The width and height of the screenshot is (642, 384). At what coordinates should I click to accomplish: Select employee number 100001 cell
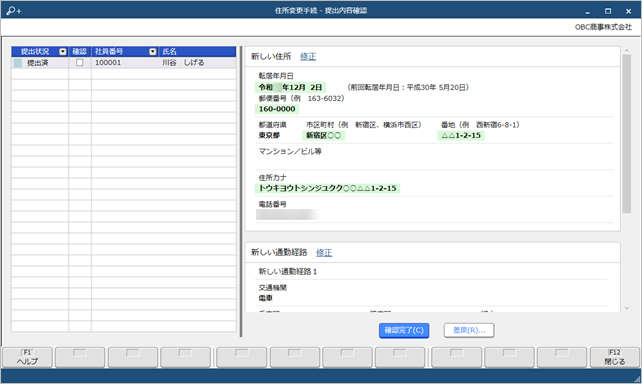point(124,63)
